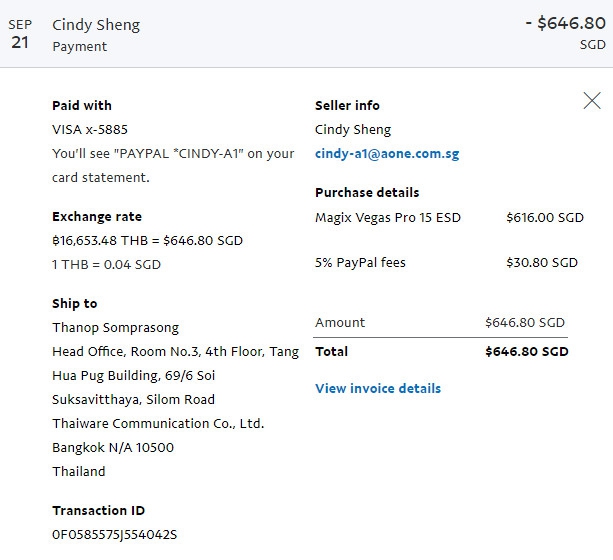This screenshot has width=613, height=560.
Task: Click the Seller info heading
Action: [347, 105]
